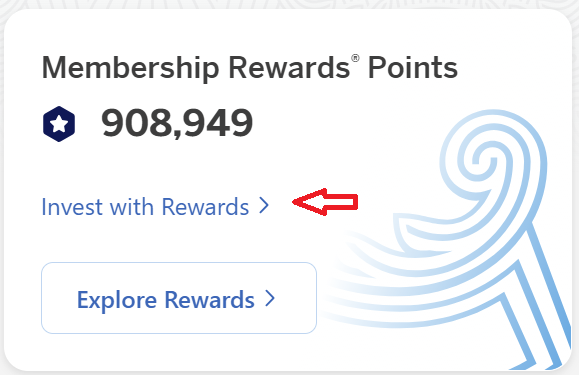This screenshot has width=579, height=375.
Task: Click the word Membership in the heading
Action: 130,68
